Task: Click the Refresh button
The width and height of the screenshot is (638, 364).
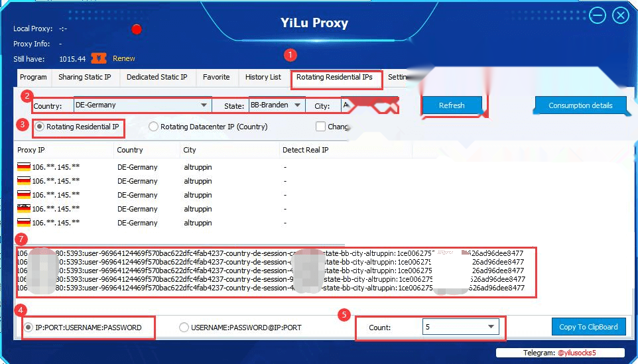Action: click(452, 105)
